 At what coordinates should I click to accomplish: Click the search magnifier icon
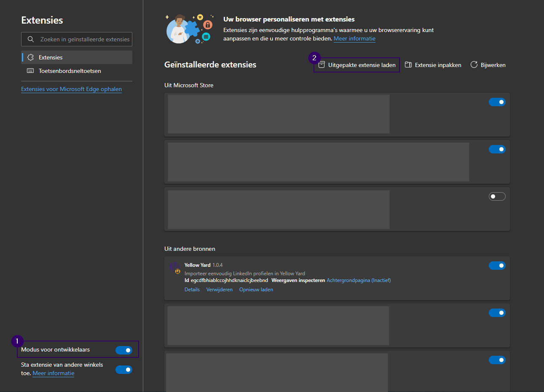coord(31,39)
